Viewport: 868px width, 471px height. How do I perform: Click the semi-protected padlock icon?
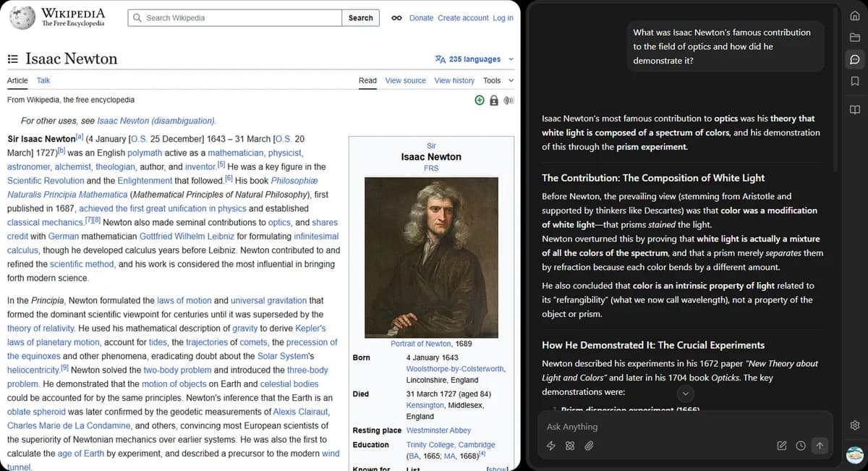[494, 100]
